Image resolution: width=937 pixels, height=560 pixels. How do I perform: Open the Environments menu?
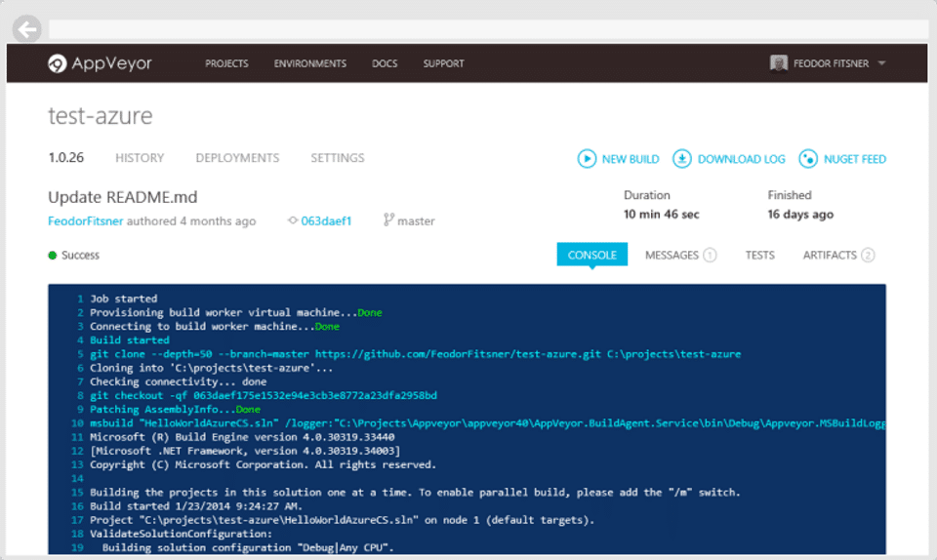pos(310,63)
